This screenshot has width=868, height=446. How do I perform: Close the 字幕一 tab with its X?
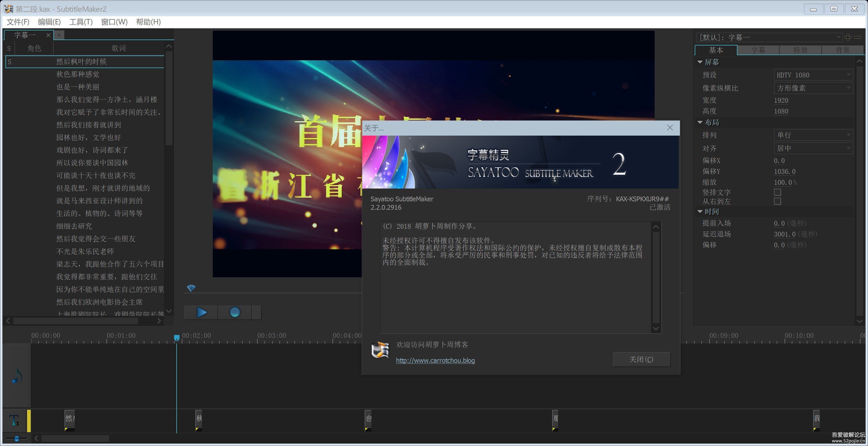48,35
